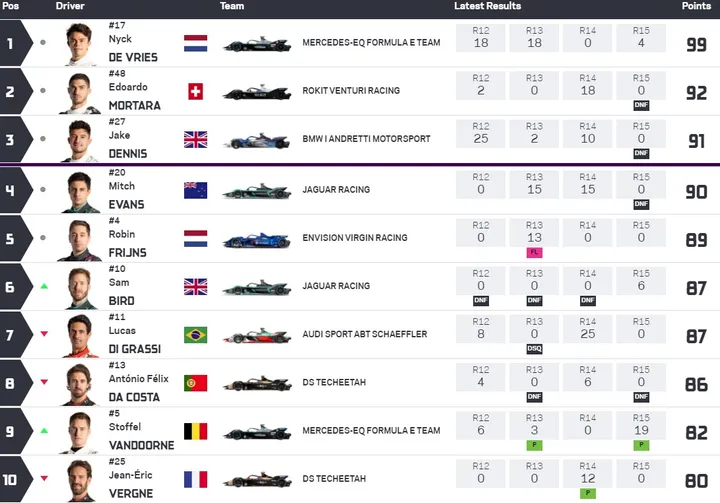
Task: Click the New Zealand flag for Evans
Action: pos(195,190)
